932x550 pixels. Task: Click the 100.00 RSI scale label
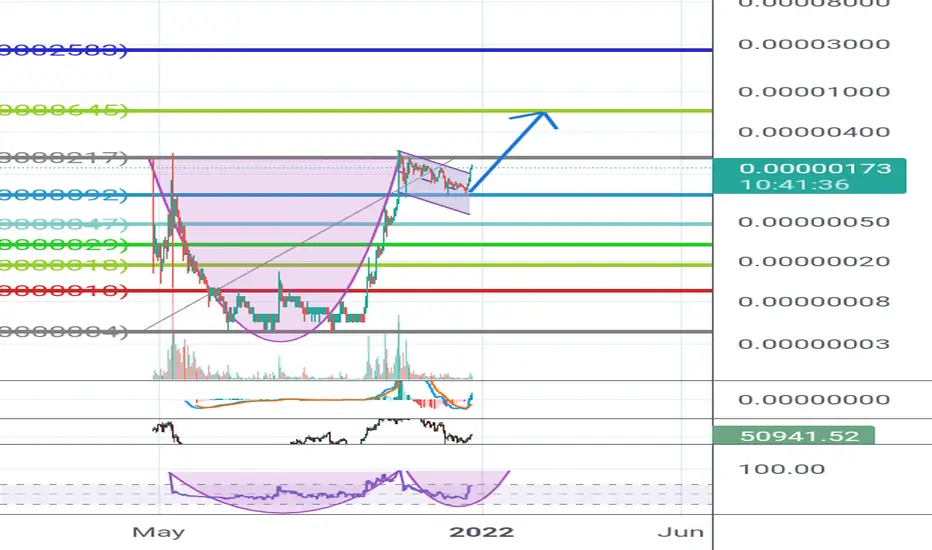(782, 469)
